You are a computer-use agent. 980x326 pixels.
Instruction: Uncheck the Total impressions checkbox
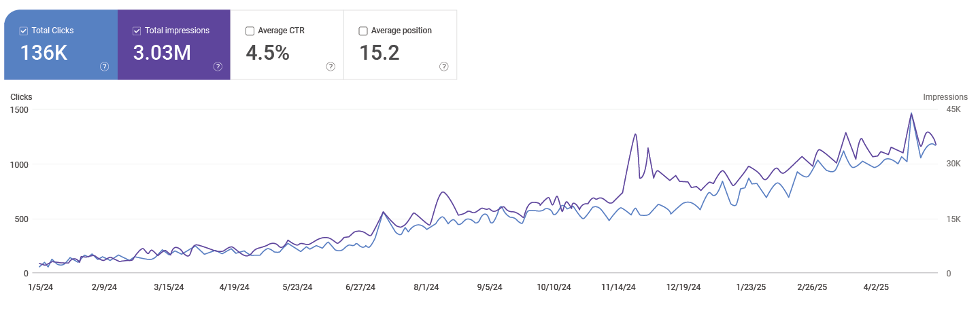pyautogui.click(x=137, y=31)
